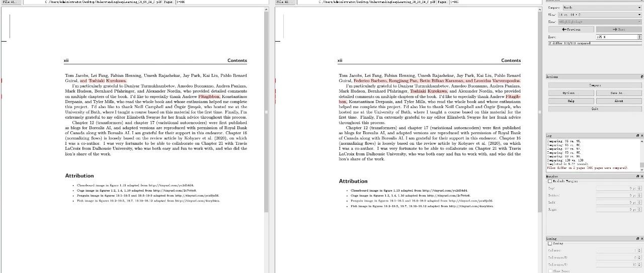
Task: Click the Left margin spinbox
Action: [618, 203]
